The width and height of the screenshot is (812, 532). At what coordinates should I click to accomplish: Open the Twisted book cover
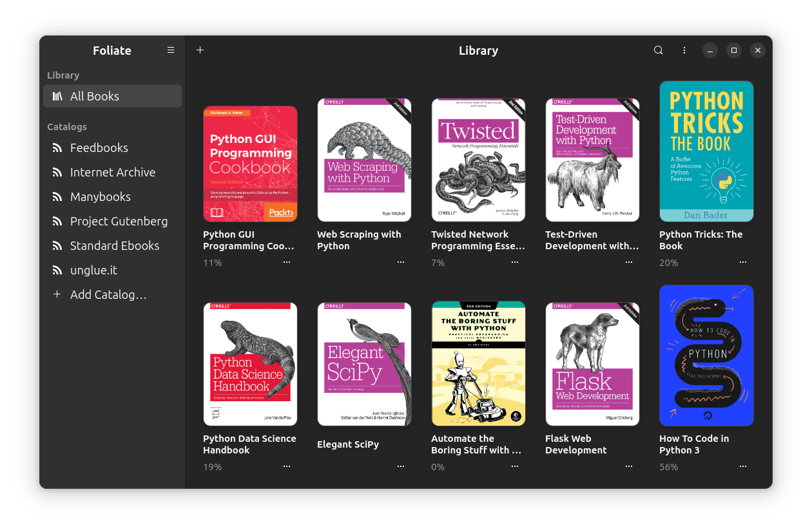pos(478,160)
